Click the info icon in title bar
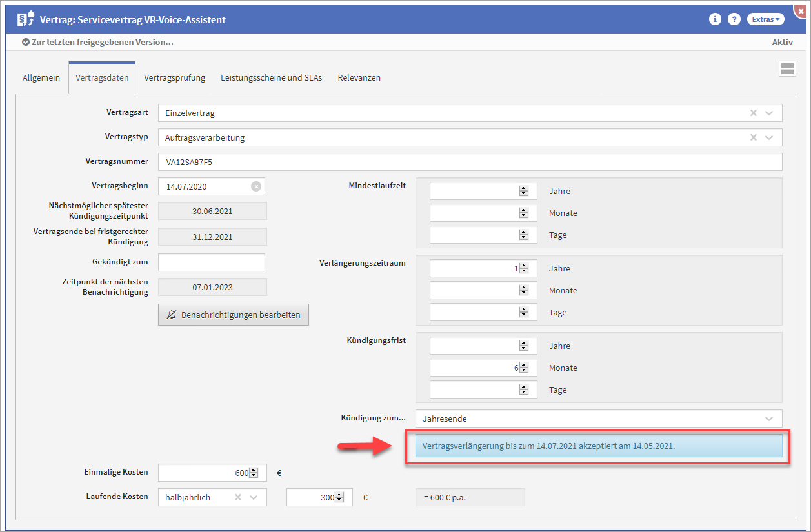811x532 pixels. 715,19
